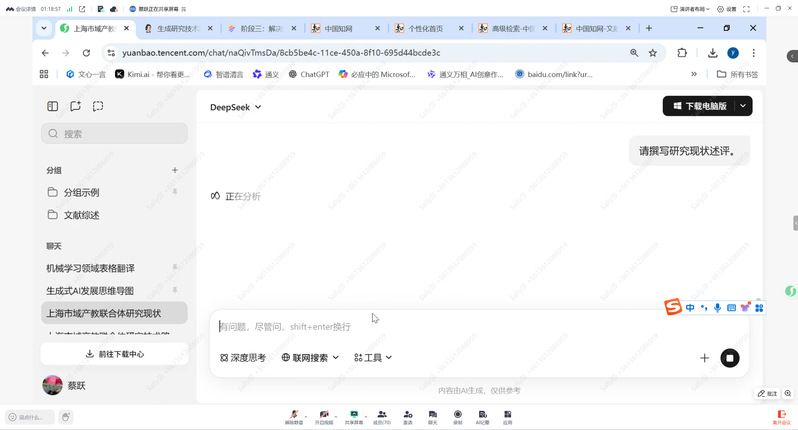Reload the page using the refresh icon

tap(87, 53)
